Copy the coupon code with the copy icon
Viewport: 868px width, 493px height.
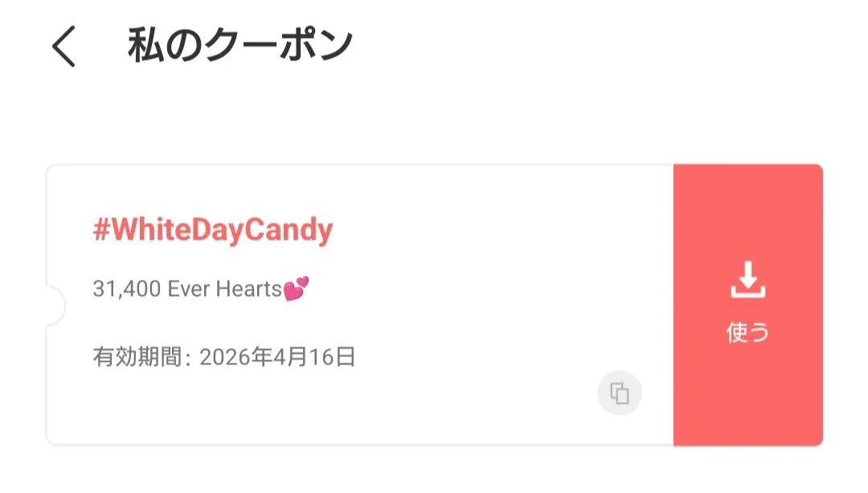619,393
